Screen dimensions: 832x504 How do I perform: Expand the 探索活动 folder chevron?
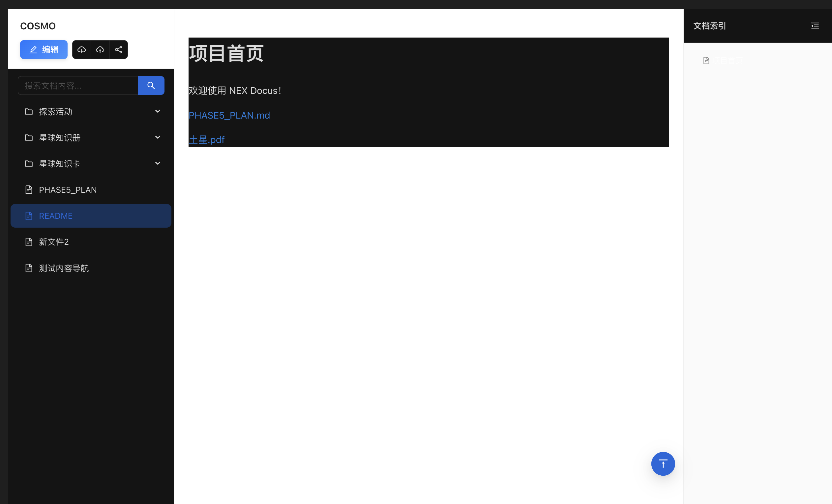coord(157,111)
